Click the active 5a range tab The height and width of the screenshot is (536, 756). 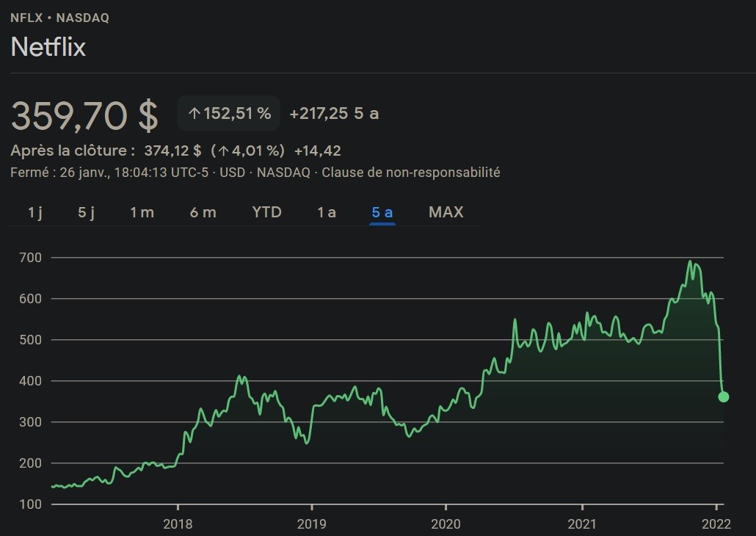tap(382, 212)
